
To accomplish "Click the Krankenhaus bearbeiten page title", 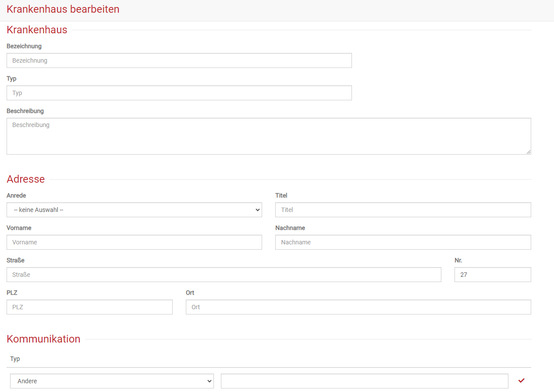I will point(63,9).
